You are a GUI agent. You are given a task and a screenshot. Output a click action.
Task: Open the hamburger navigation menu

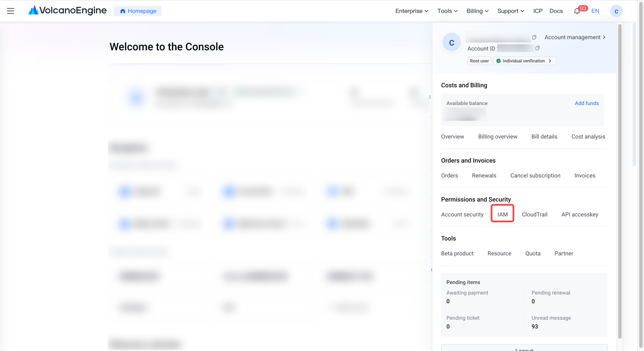(x=11, y=11)
